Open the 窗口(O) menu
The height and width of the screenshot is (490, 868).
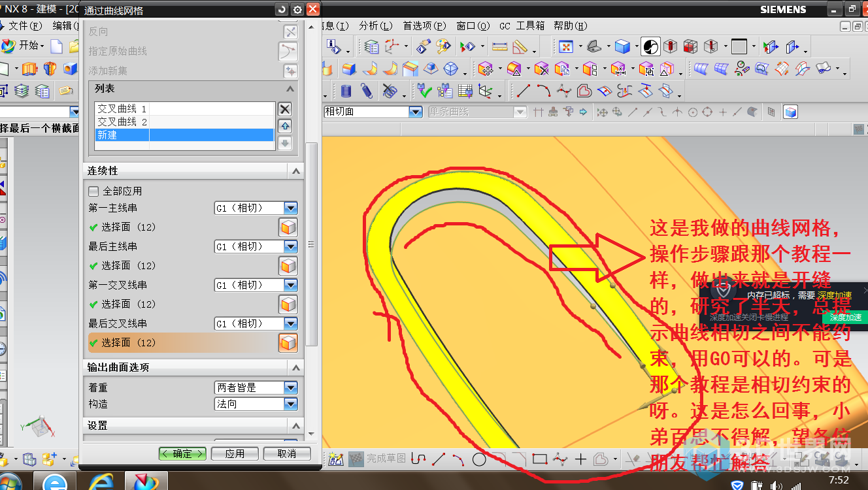pyautogui.click(x=473, y=26)
